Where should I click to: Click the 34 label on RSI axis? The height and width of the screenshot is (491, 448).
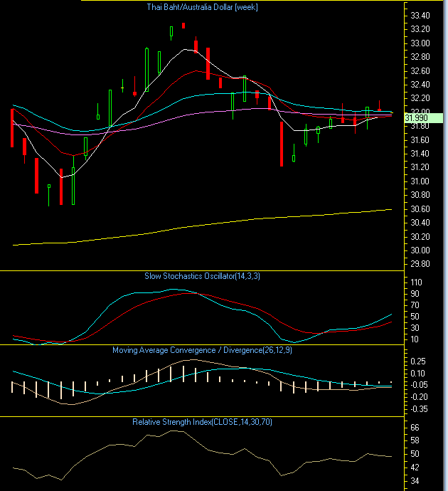(x=415, y=481)
